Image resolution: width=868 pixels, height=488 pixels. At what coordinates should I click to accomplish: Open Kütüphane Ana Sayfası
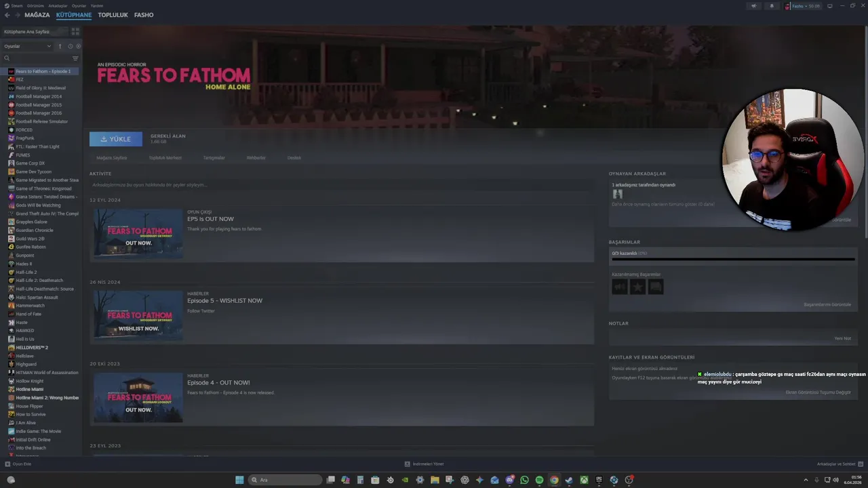[34, 31]
